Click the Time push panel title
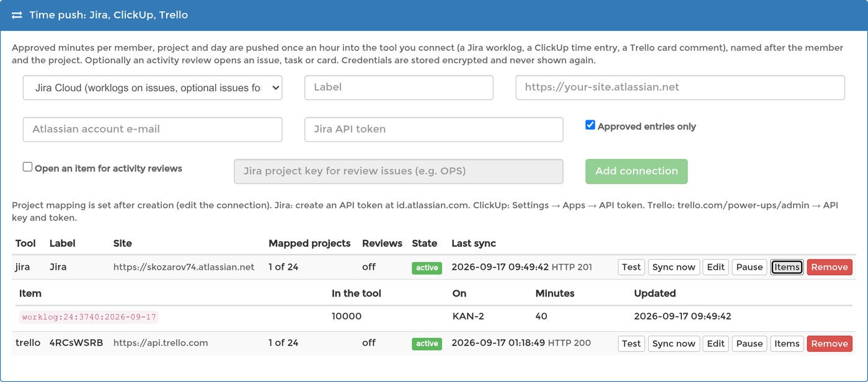 coord(108,15)
